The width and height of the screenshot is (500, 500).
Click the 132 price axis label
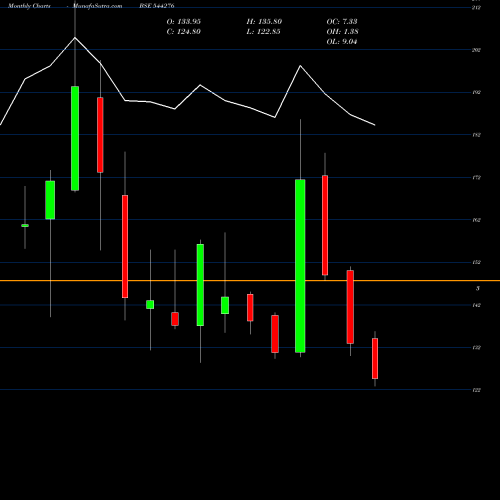[476, 348]
